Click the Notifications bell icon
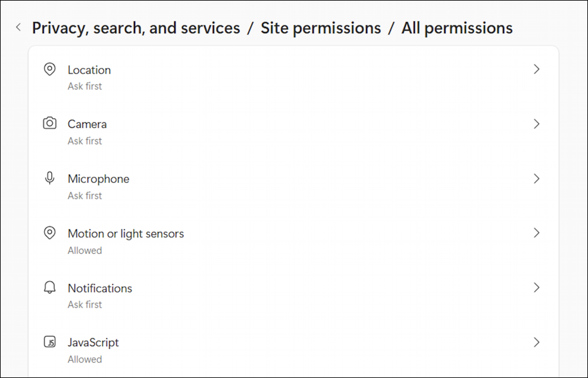Viewport: 588px width, 378px height. click(x=50, y=287)
